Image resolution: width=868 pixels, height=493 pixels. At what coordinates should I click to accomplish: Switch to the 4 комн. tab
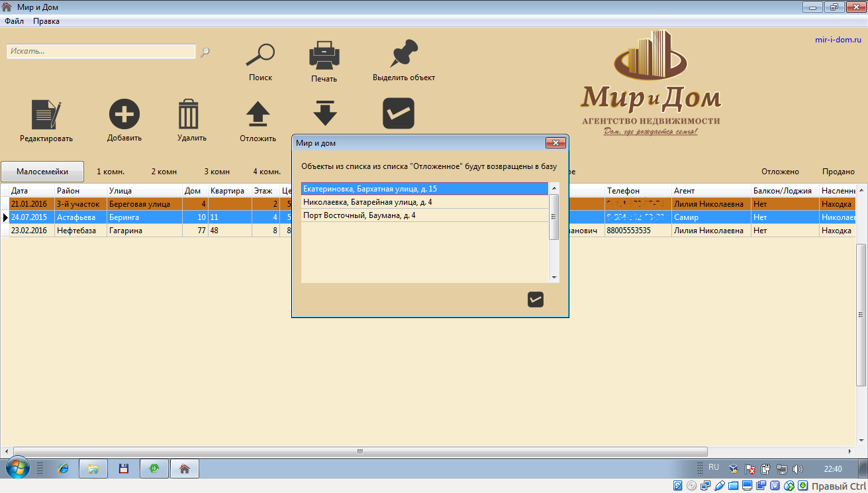click(x=267, y=172)
